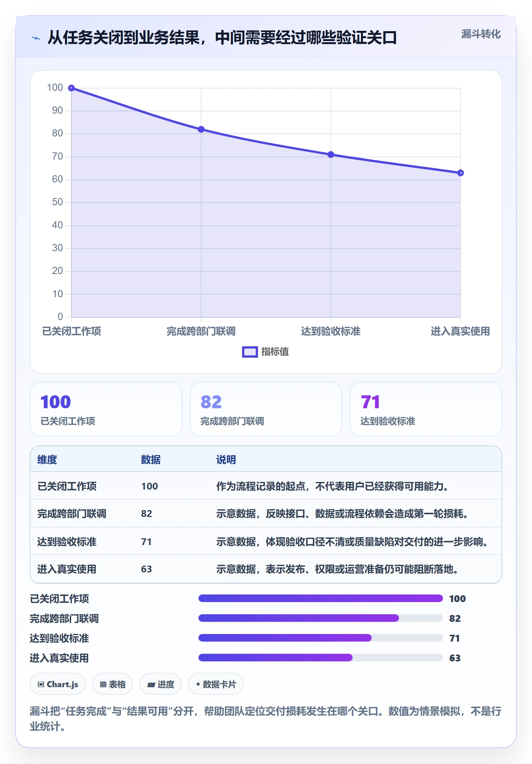Toggle the 指标值 legend swatch
532x764 pixels.
tap(250, 352)
